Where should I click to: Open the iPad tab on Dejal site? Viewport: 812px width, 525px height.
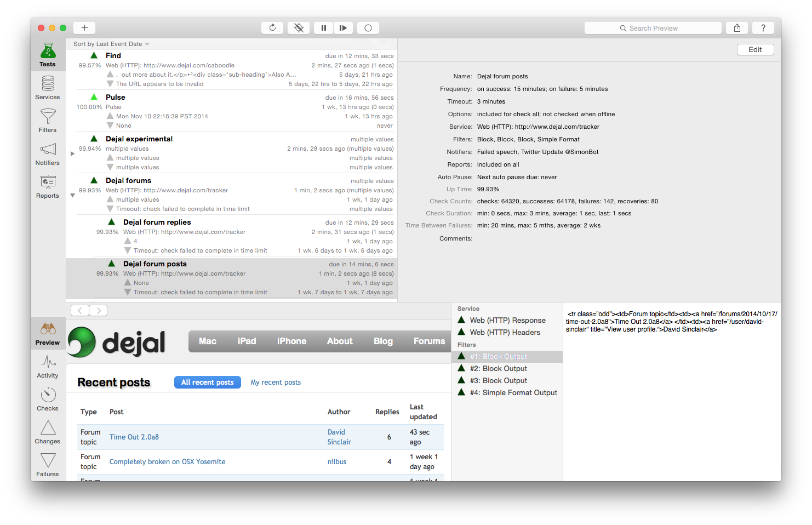247,341
